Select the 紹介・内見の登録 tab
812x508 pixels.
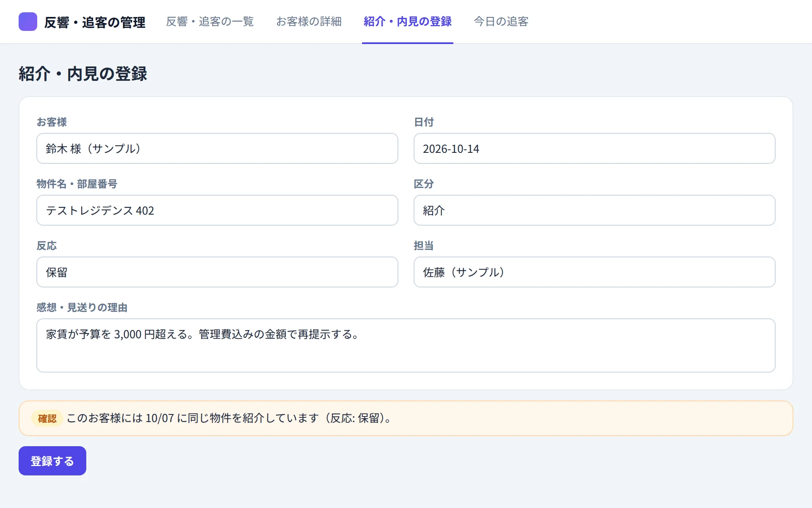click(408, 22)
